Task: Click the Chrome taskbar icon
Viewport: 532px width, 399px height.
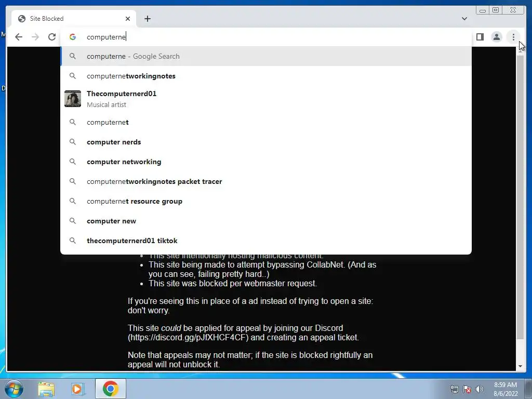Action: tap(111, 389)
